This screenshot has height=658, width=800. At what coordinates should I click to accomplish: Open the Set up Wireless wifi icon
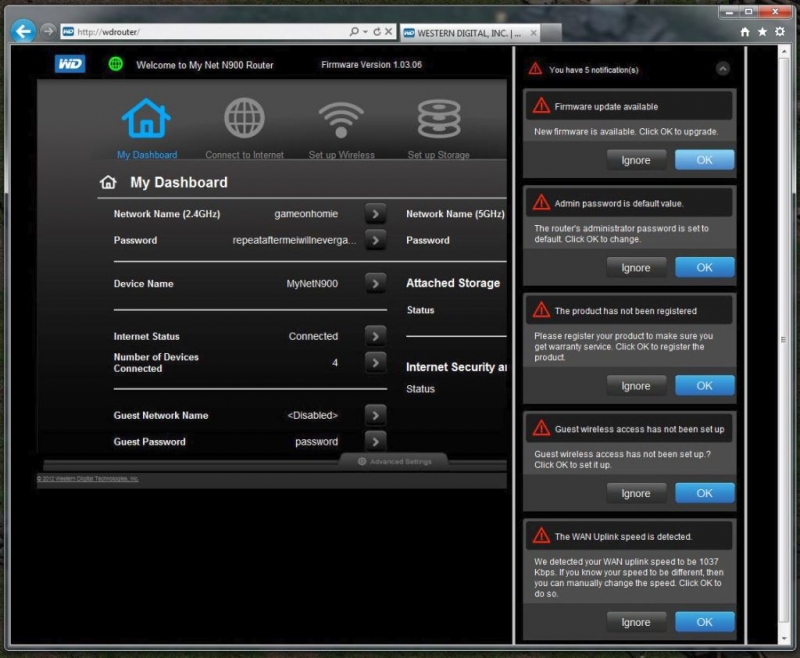[x=341, y=119]
